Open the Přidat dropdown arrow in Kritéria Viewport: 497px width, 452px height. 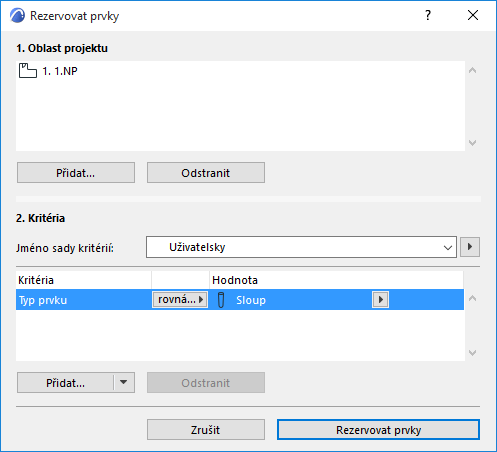[124, 383]
